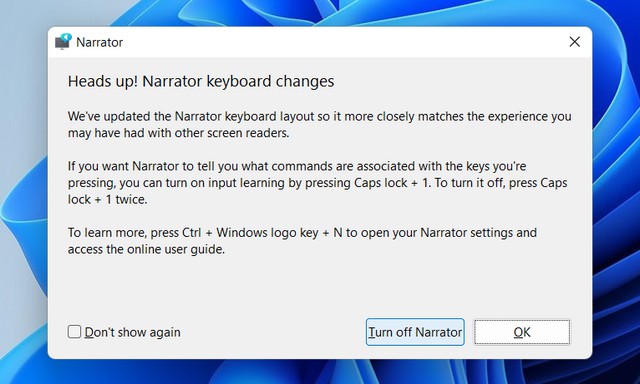640x384 pixels.
Task: Click the "Narrator" window title text
Action: (99, 42)
